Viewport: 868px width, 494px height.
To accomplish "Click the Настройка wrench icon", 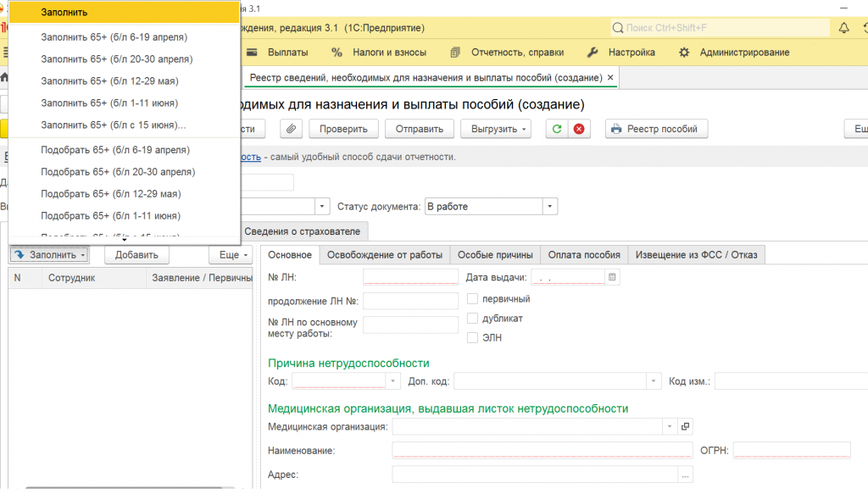I will pos(593,53).
